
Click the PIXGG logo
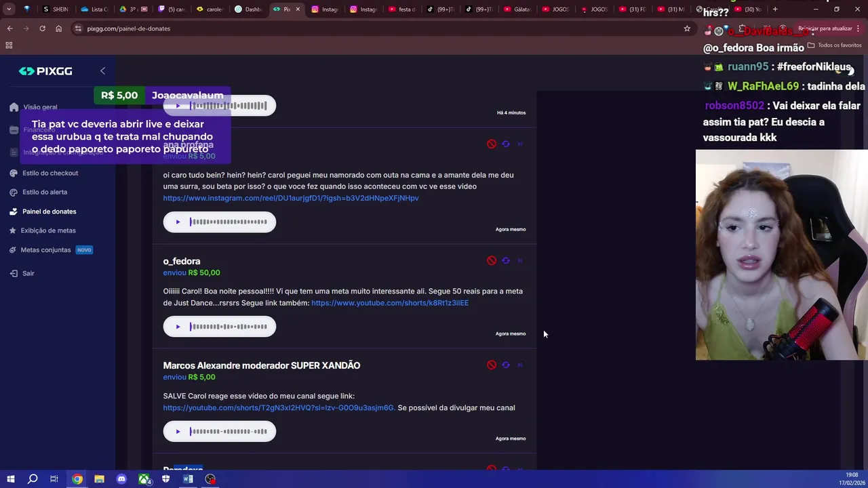pos(45,71)
